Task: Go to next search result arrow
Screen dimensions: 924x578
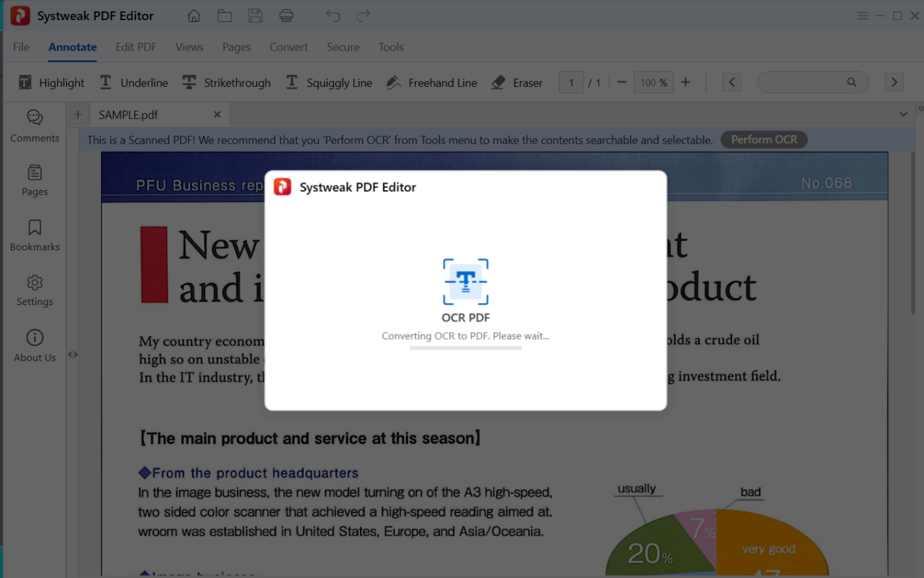Action: point(895,82)
